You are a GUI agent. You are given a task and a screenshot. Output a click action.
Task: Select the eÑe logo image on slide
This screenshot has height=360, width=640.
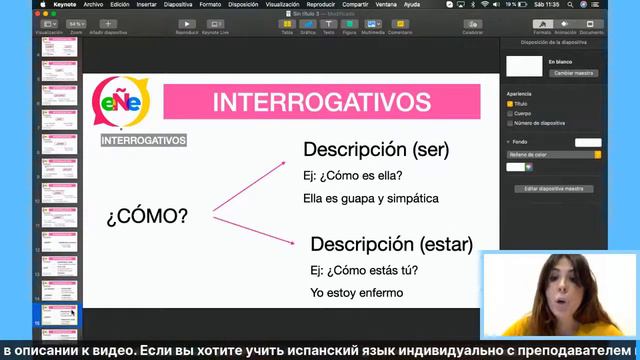pyautogui.click(x=121, y=102)
